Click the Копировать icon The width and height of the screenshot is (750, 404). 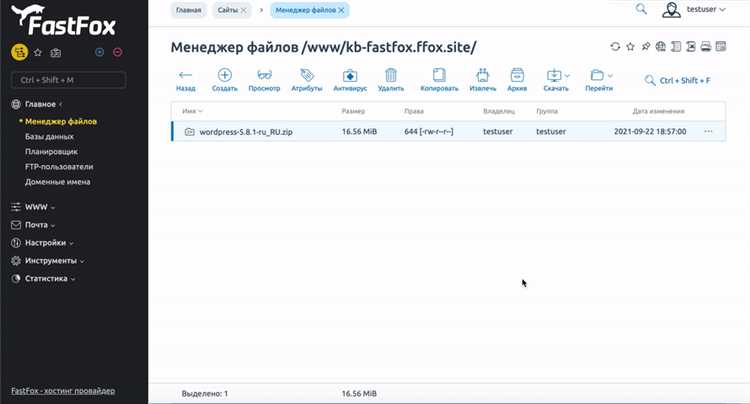tap(439, 75)
